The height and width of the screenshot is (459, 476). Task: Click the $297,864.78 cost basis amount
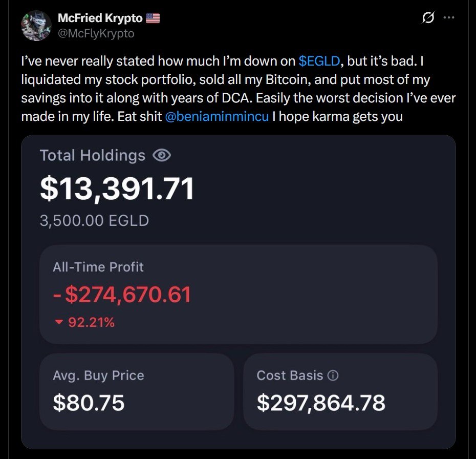[321, 403]
